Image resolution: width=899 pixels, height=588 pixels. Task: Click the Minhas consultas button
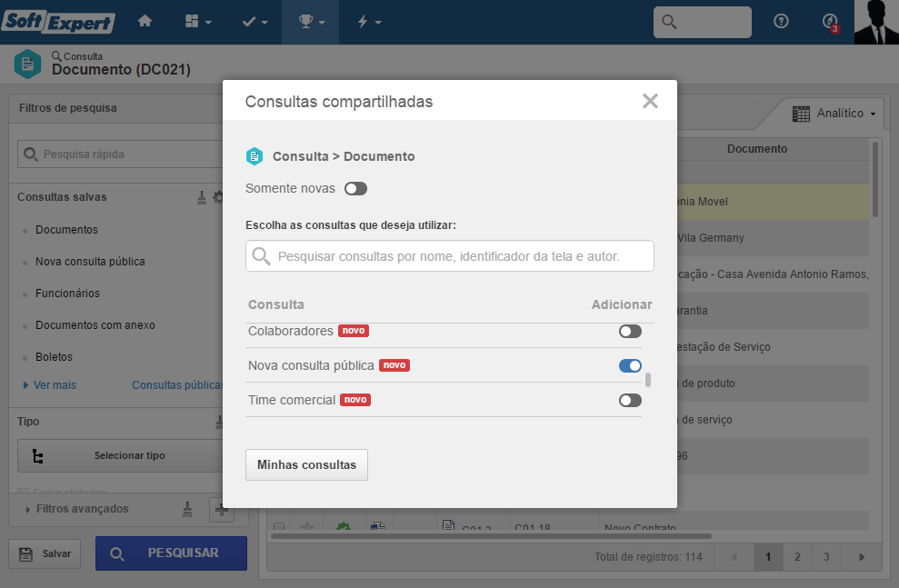(306, 464)
